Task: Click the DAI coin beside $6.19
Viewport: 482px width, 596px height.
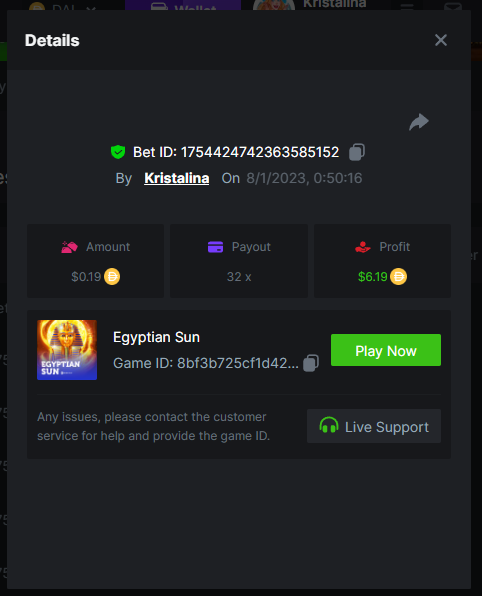Action: click(x=399, y=277)
